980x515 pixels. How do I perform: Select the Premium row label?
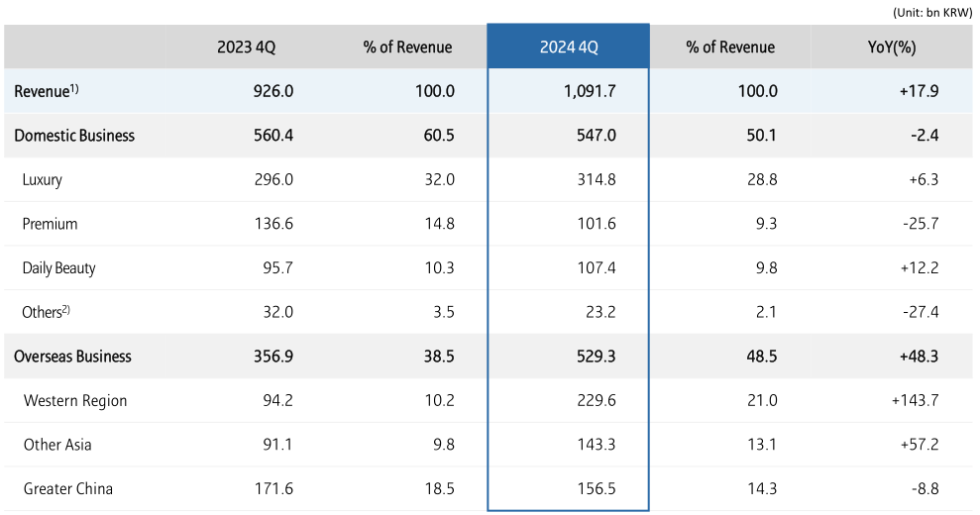tap(50, 224)
